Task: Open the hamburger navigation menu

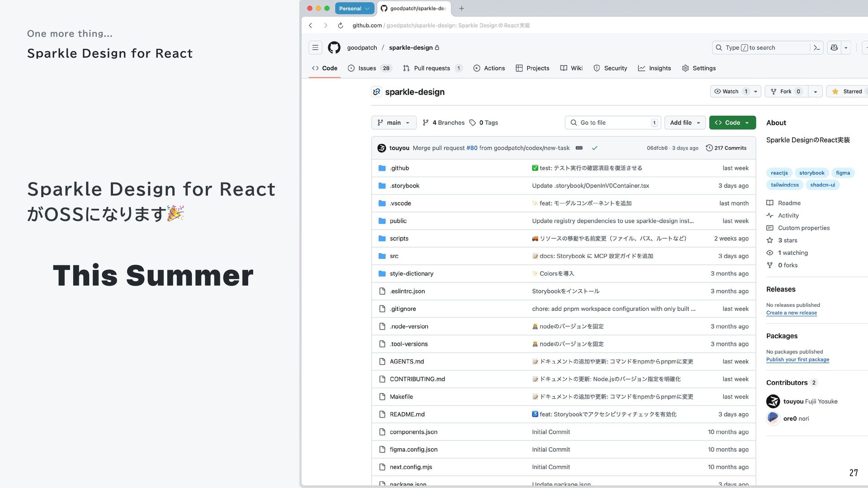Action: (x=316, y=47)
